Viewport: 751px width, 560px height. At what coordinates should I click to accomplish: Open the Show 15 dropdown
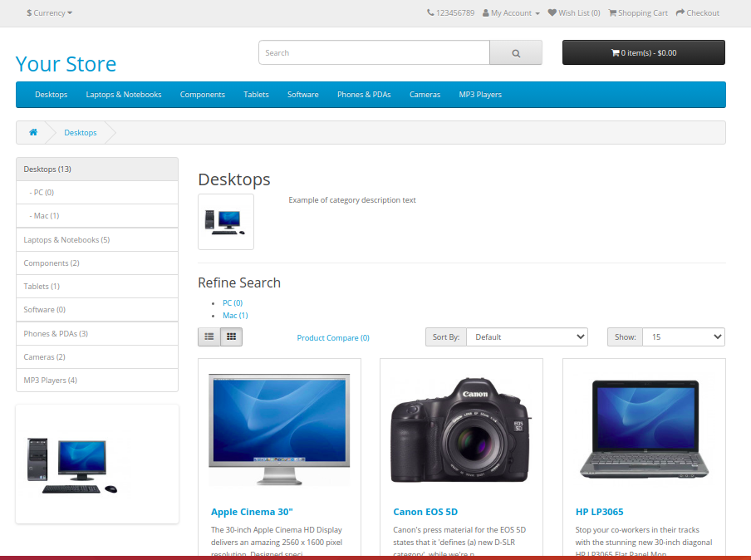point(684,336)
